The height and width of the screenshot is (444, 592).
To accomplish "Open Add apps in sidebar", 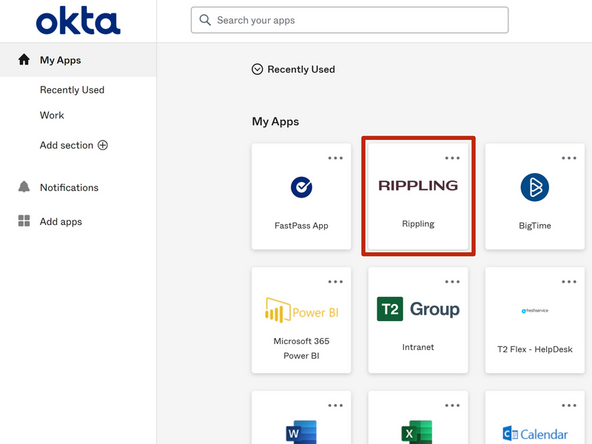I will point(61,222).
